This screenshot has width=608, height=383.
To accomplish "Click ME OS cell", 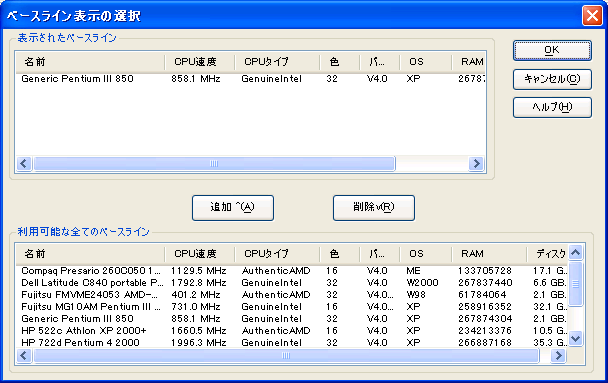I will click(413, 271).
